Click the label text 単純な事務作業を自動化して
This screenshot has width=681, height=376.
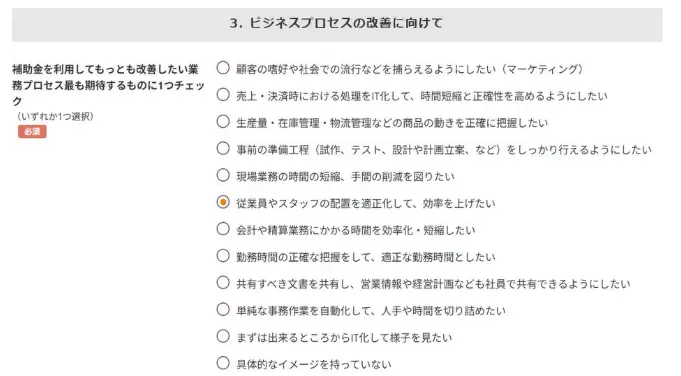click(303, 311)
